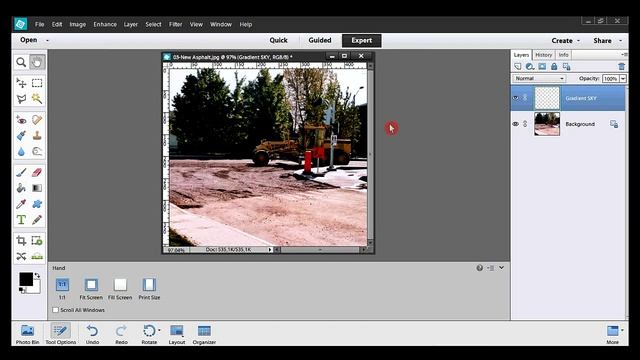Open the Share dropdown
Image resolution: width=640 pixels, height=360 pixels.
pos(608,40)
